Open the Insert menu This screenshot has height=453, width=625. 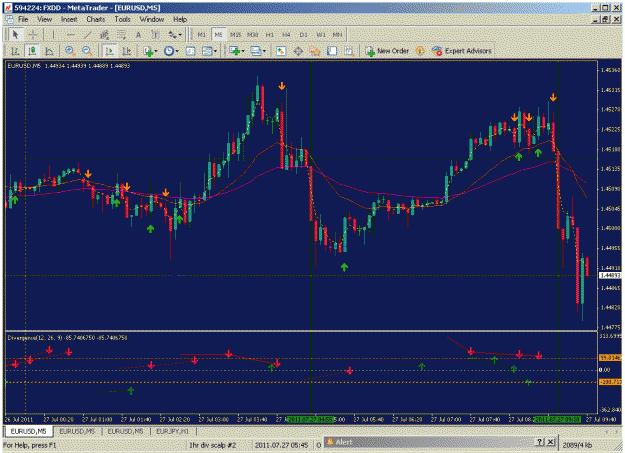pos(69,19)
